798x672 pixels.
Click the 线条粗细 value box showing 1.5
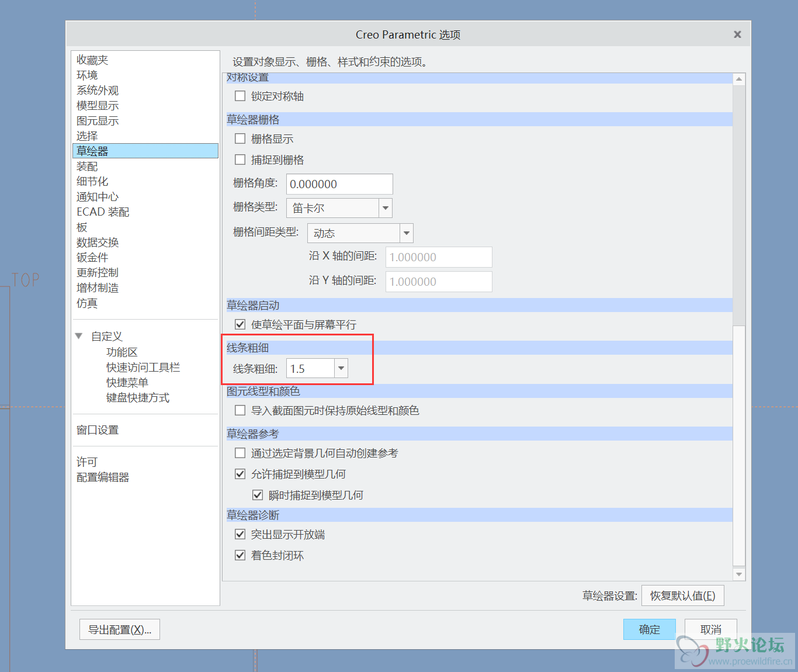click(310, 369)
